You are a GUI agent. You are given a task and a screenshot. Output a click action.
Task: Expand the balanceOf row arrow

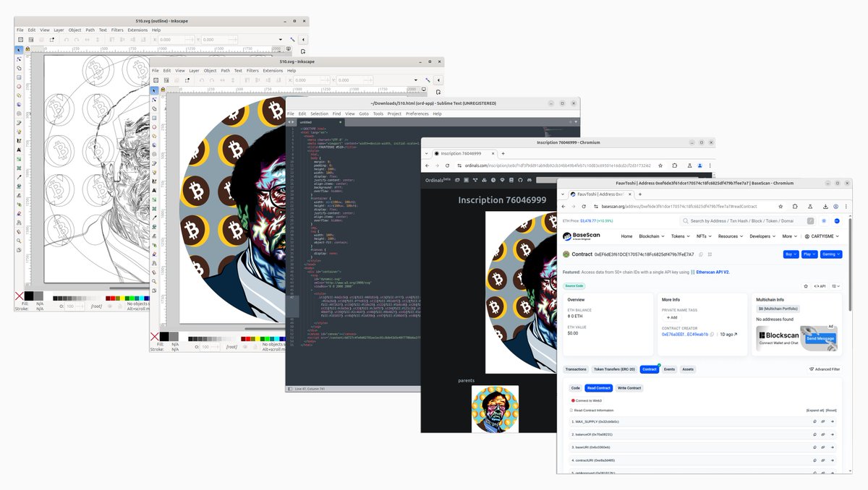coord(833,434)
